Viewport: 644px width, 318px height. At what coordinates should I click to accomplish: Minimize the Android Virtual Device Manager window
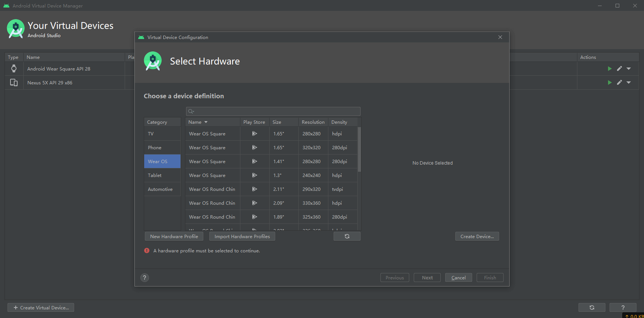point(600,6)
